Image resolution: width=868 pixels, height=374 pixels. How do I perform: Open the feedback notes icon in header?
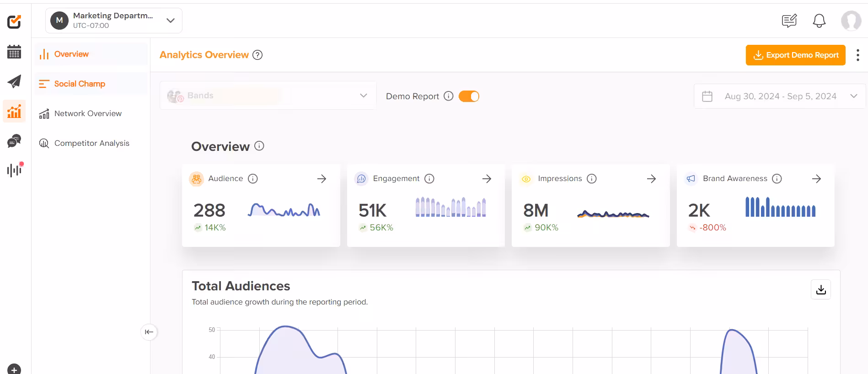[789, 21]
